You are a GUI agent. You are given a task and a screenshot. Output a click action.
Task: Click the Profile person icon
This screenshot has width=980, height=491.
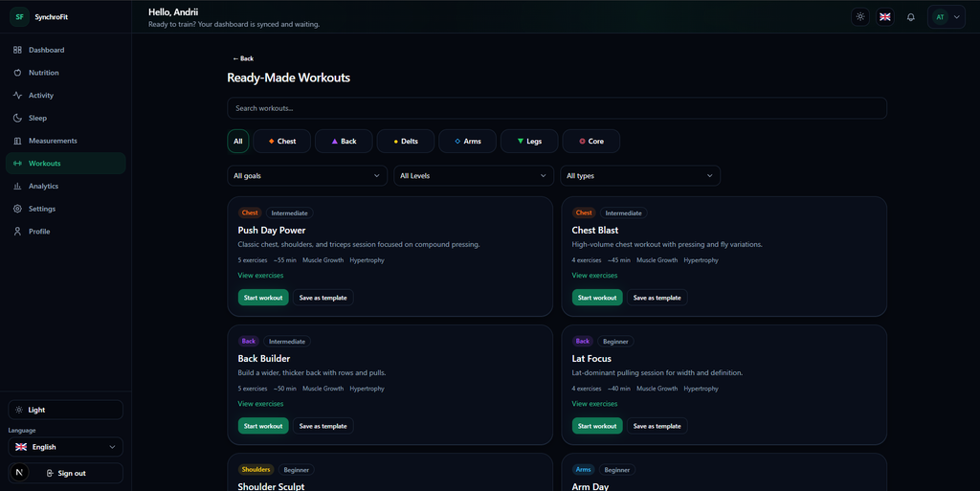(x=17, y=231)
